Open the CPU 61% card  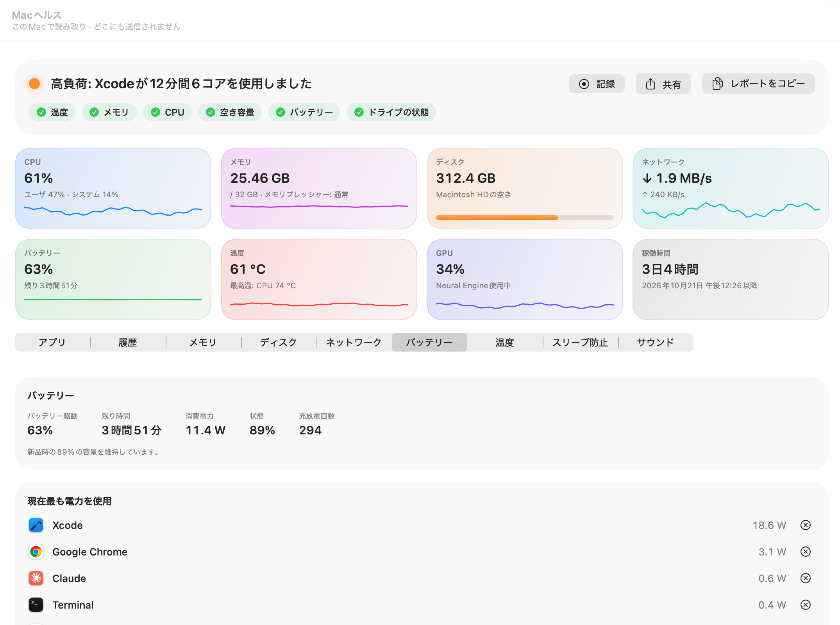click(113, 188)
